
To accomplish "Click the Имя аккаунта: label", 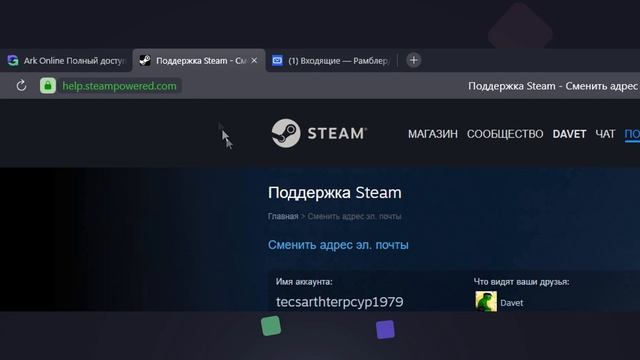I will click(304, 282).
